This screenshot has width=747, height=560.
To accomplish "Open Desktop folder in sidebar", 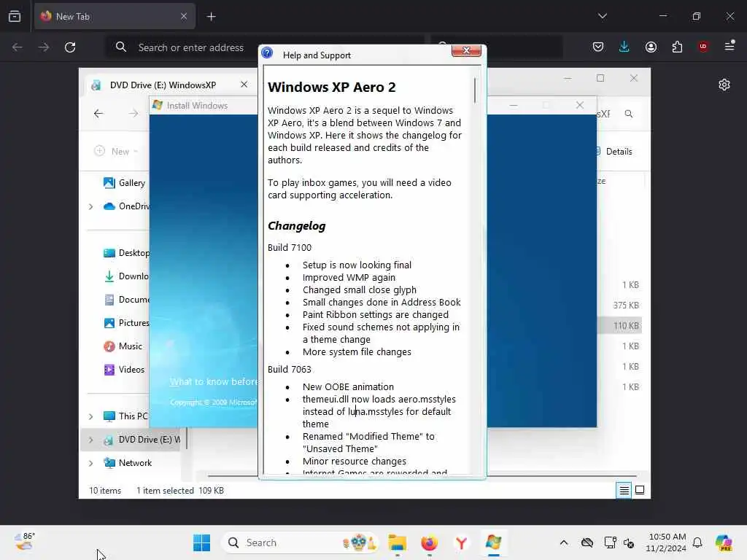I will click(x=126, y=253).
